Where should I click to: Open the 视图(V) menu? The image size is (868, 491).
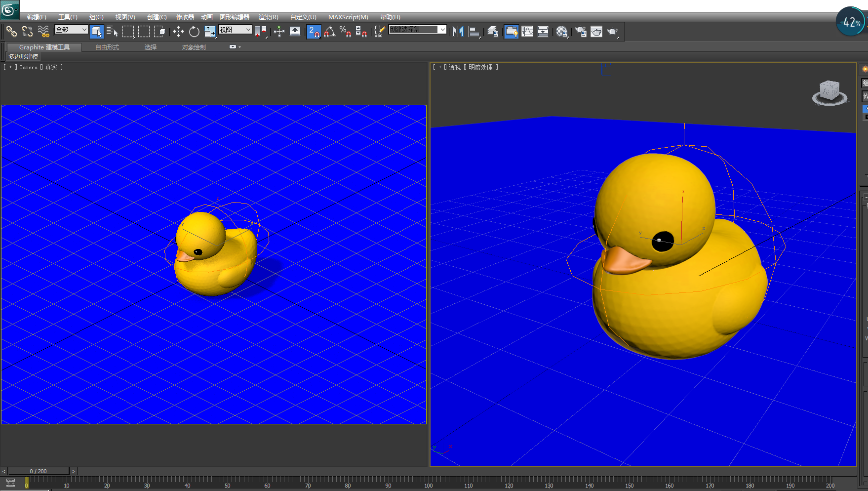click(125, 17)
